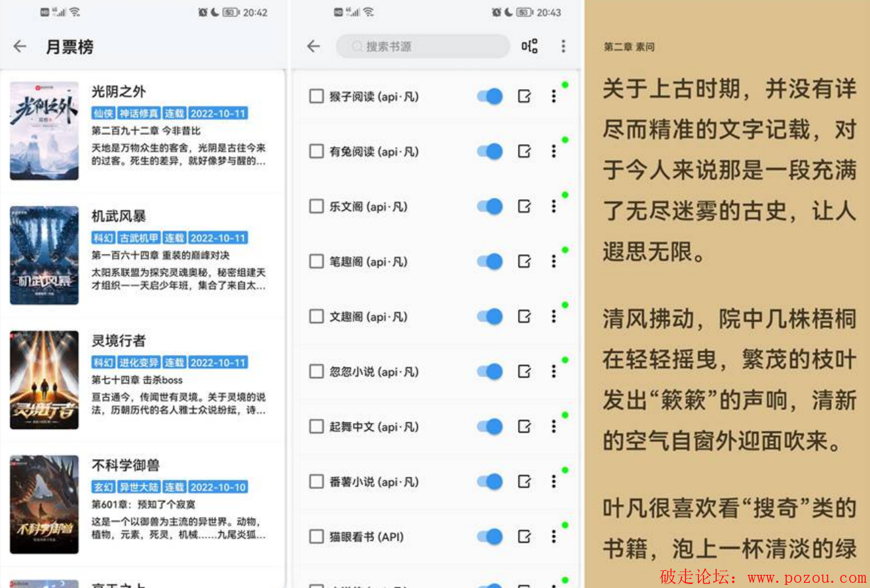Edit the 番薯小说 source
The image size is (870, 588).
(x=524, y=481)
